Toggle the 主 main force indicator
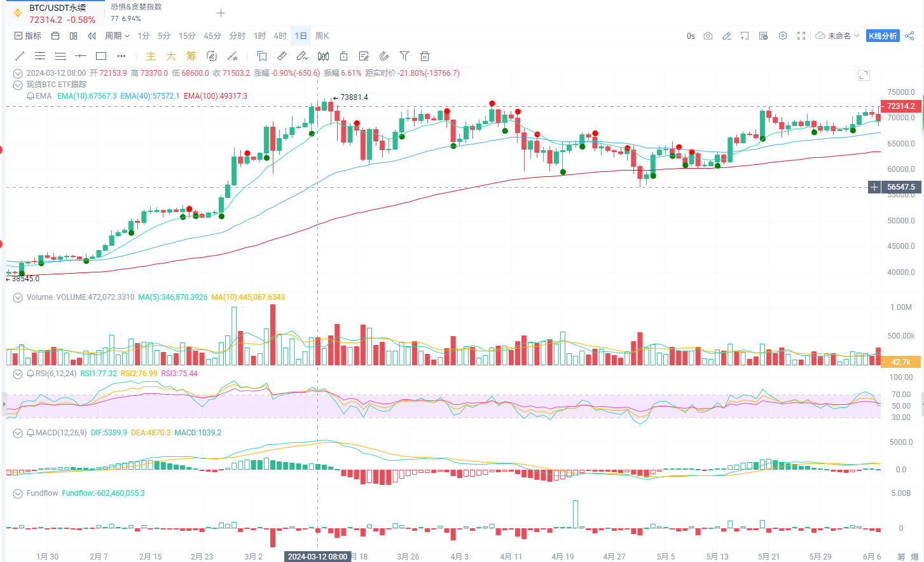 pos(151,56)
